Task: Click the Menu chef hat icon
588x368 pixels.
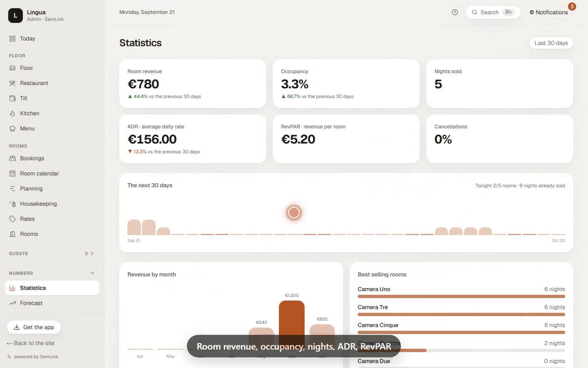Action: click(x=12, y=128)
